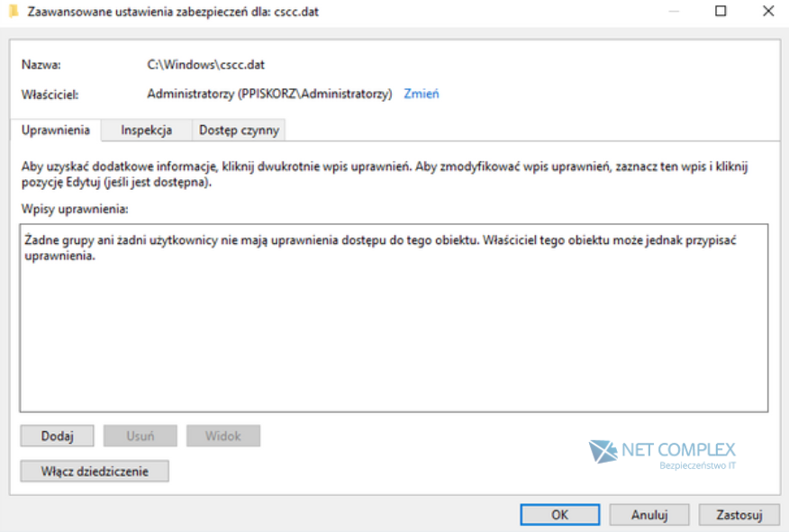Select the path text C:\Windows\cscc.dat

point(205,65)
